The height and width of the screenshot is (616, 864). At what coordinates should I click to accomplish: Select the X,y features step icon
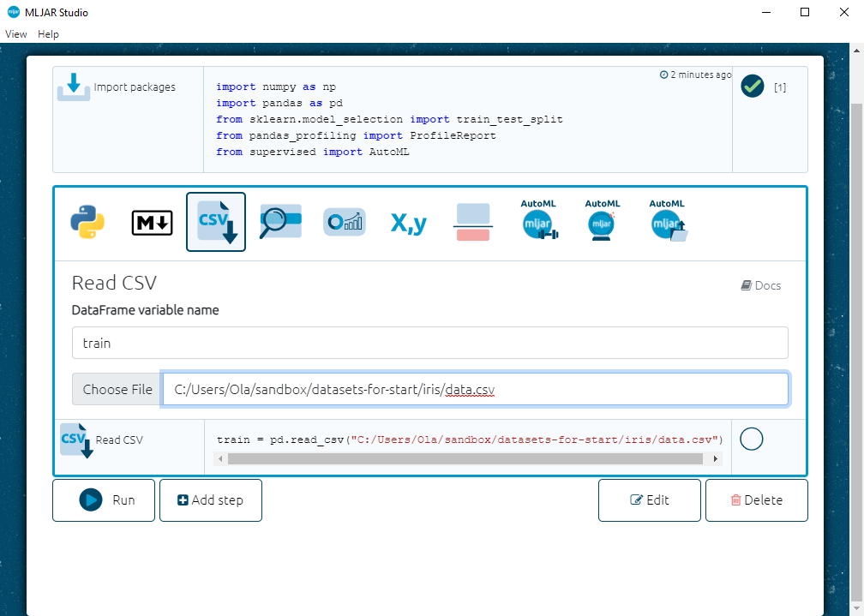click(409, 223)
